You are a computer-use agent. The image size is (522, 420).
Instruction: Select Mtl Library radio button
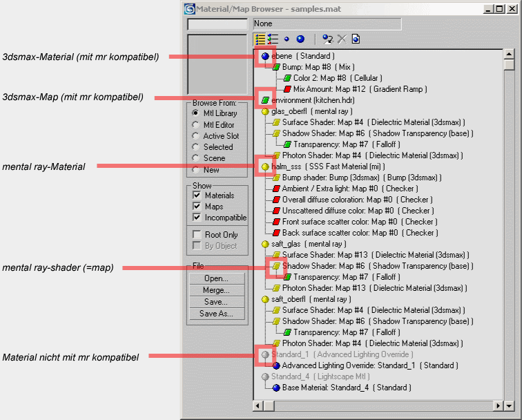pos(196,113)
